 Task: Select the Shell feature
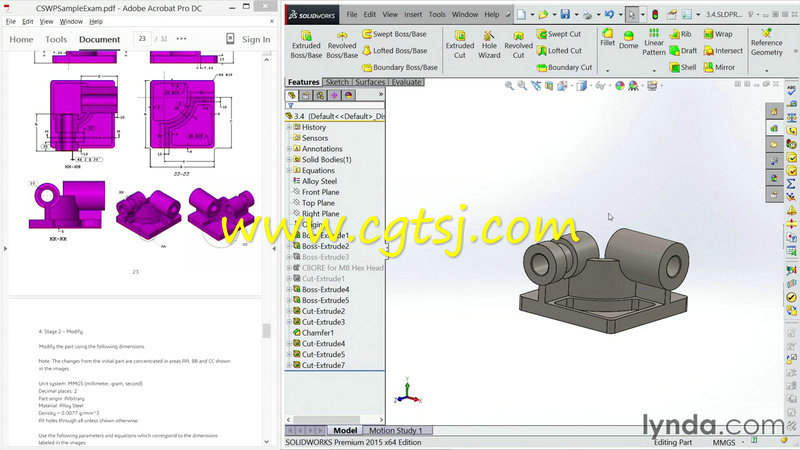tap(683, 67)
